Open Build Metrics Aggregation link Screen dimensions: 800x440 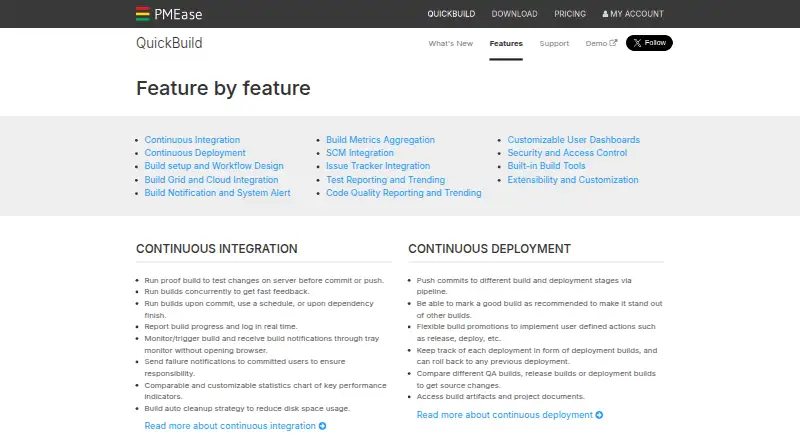(x=380, y=139)
